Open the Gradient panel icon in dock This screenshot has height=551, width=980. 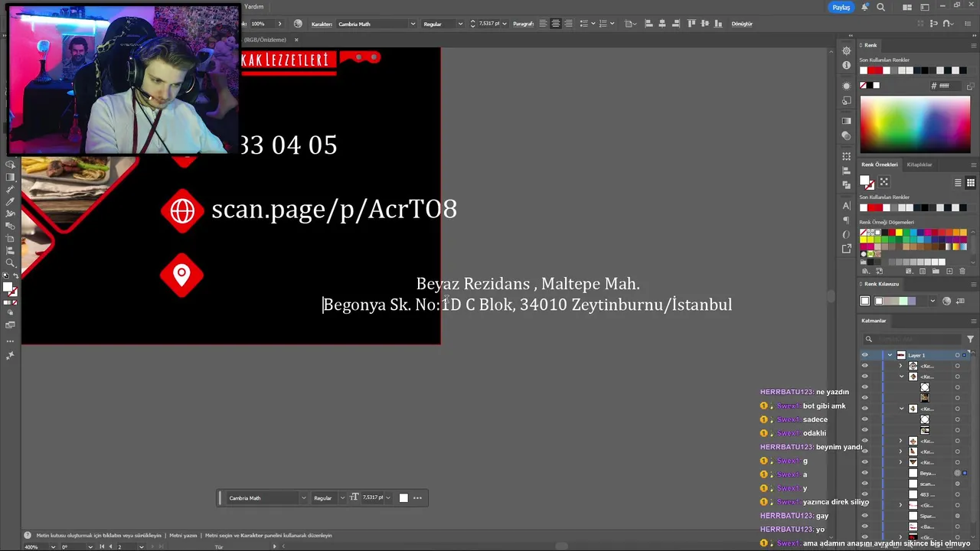click(x=846, y=121)
